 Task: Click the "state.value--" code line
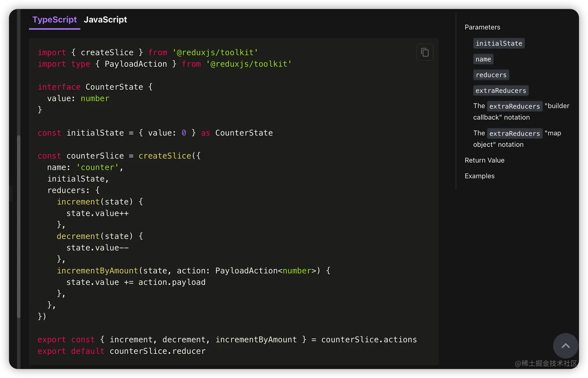click(98, 248)
